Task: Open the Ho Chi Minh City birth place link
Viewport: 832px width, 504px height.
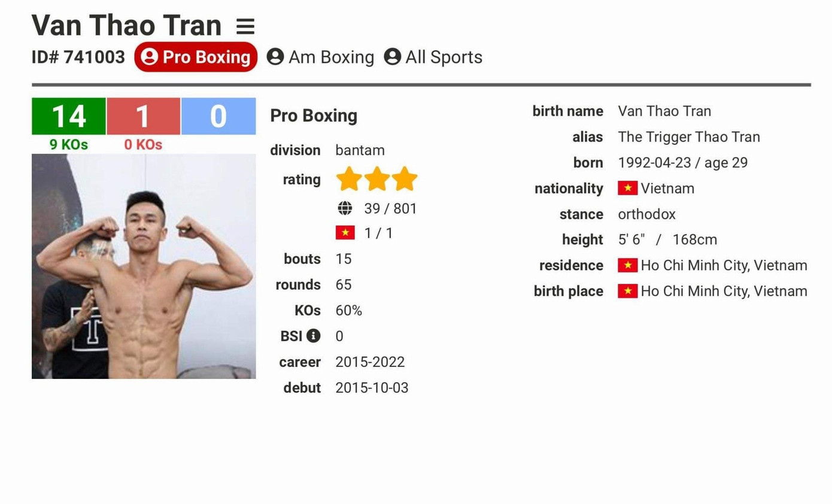Action: (x=724, y=292)
